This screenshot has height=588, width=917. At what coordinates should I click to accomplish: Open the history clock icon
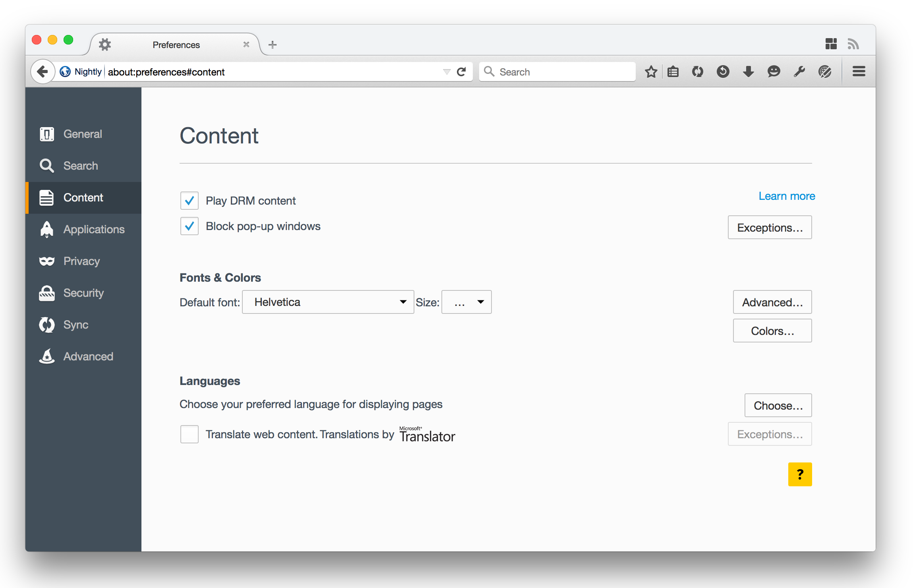723,72
